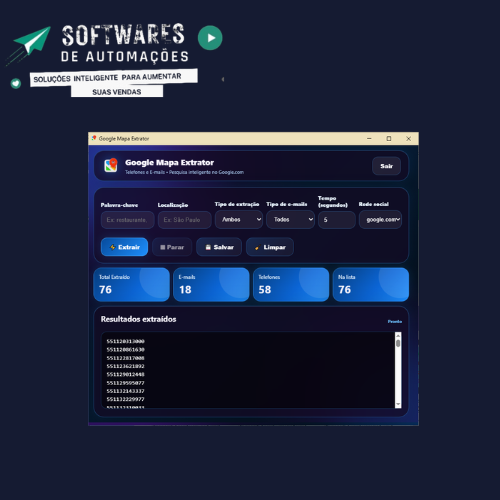This screenshot has width=500, height=500.
Task: Click the green play button beside Softwares logo
Action: tap(210, 38)
